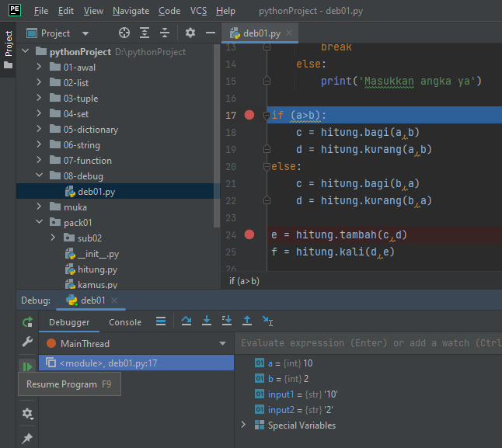This screenshot has height=448, width=502.
Task: Open the Navigate menu
Action: click(x=131, y=11)
